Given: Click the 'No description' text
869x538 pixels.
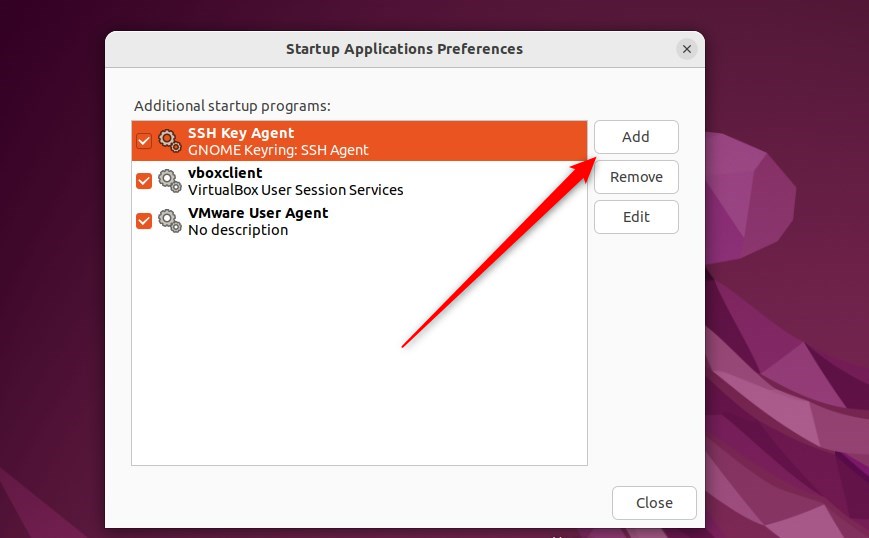Looking at the screenshot, I should pyautogui.click(x=238, y=230).
